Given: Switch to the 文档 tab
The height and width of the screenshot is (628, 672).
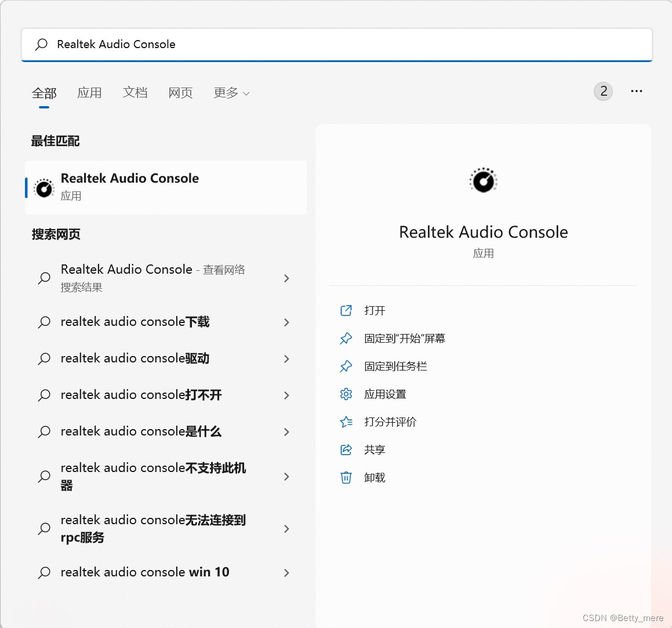Looking at the screenshot, I should [x=135, y=93].
